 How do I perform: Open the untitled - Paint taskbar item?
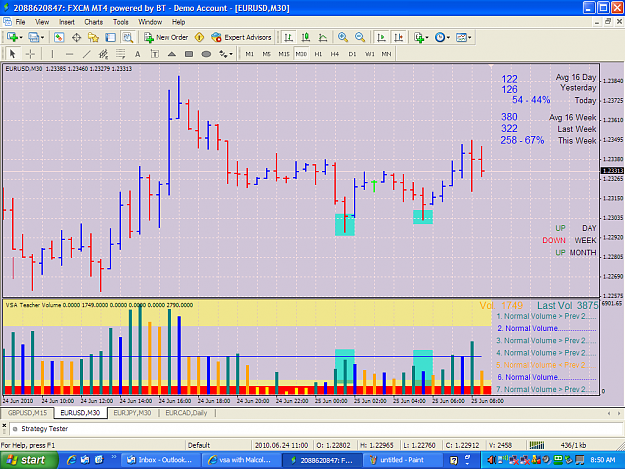pos(403,460)
